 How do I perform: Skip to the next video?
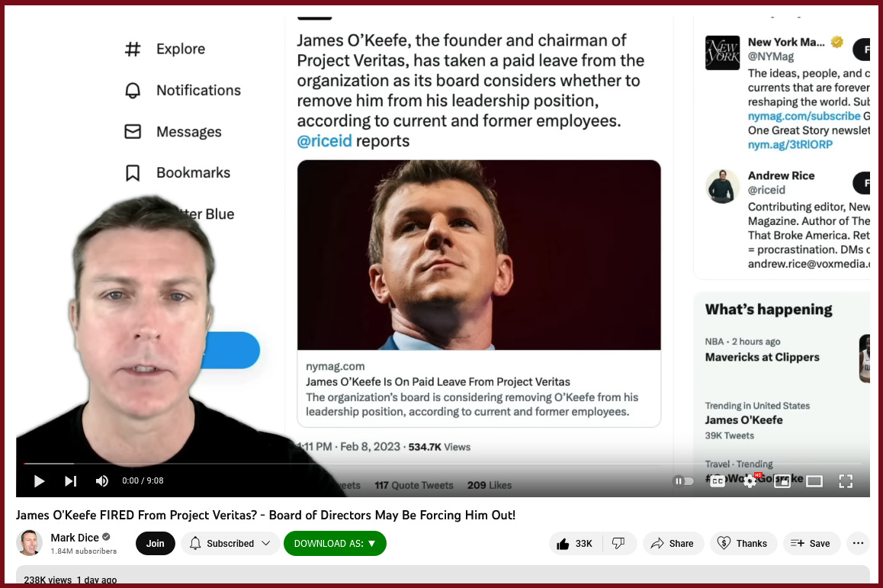pyautogui.click(x=70, y=481)
